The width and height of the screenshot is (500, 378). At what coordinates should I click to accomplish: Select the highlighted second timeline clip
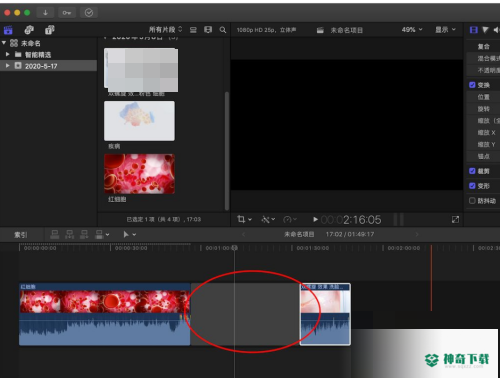(325, 314)
